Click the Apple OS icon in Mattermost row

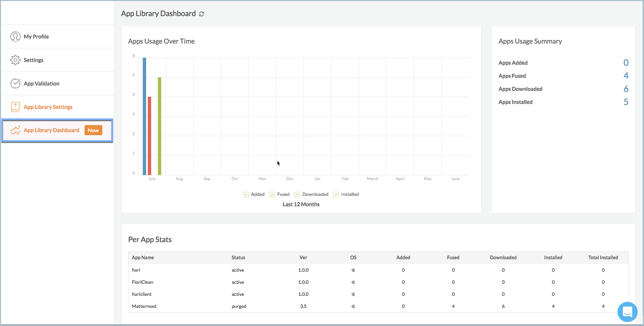point(353,306)
